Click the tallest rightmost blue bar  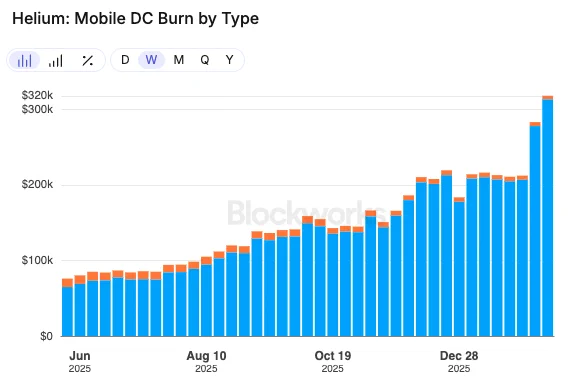548,218
